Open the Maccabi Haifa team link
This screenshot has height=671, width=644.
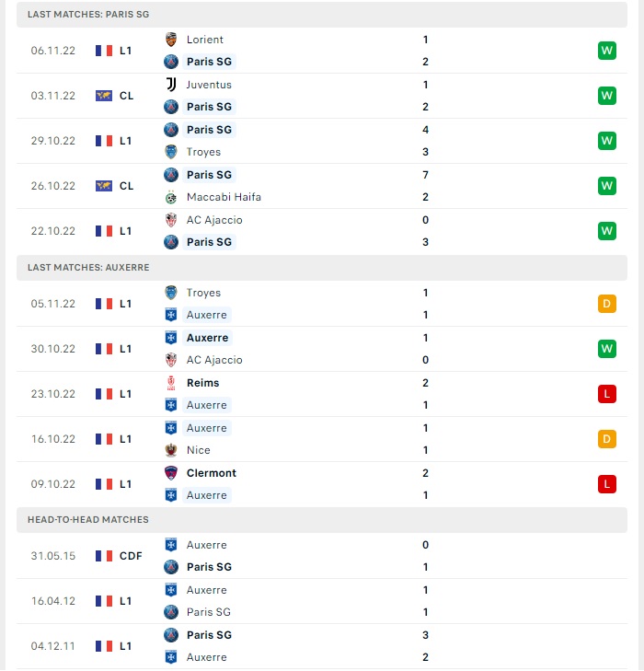click(x=224, y=197)
